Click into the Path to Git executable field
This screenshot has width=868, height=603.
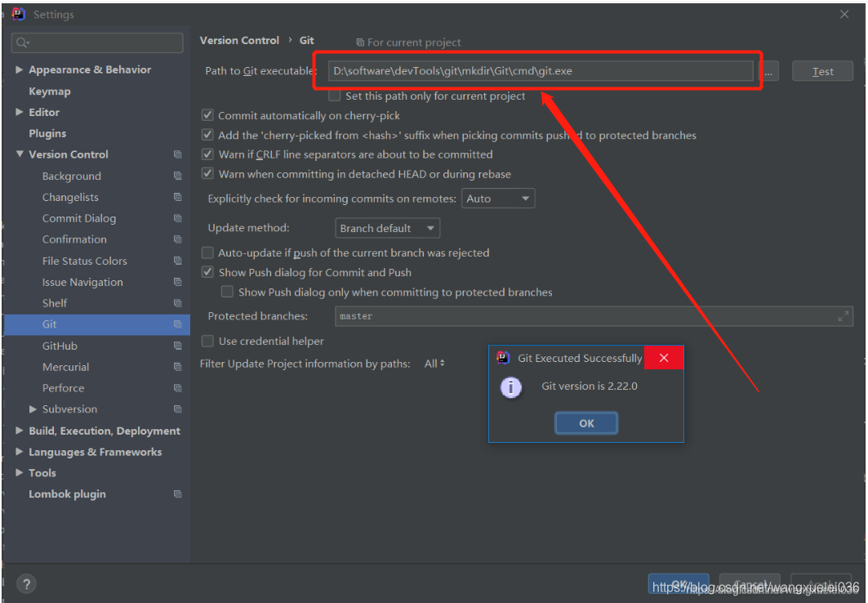[541, 71]
